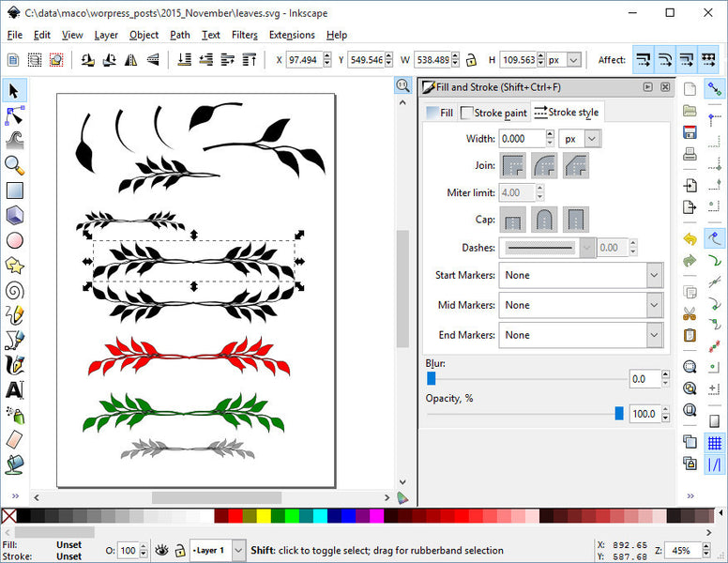Select the Zoom magnifier tool
Viewport: 728px width, 563px height.
pyautogui.click(x=14, y=165)
